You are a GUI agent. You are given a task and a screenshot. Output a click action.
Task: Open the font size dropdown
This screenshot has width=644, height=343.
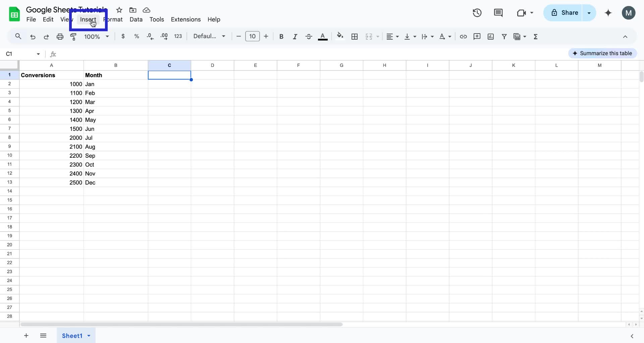[x=252, y=36]
